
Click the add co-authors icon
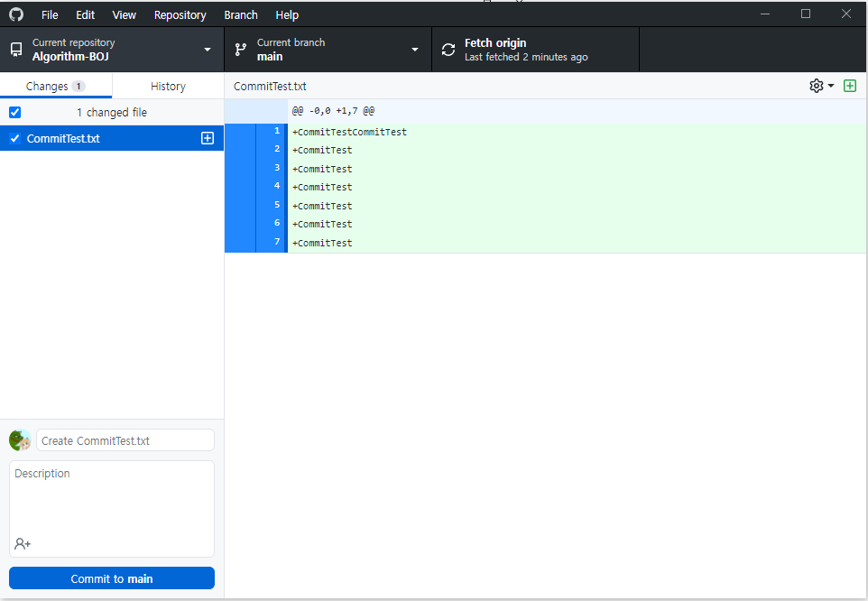23,544
